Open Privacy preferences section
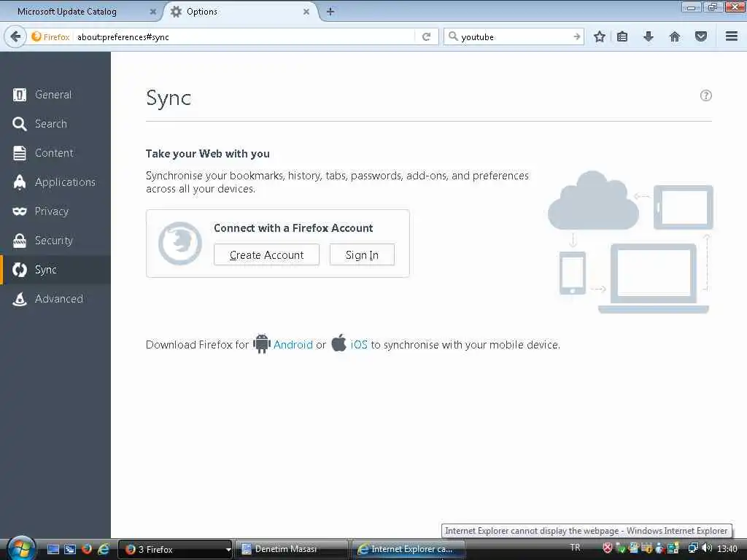 [55, 211]
